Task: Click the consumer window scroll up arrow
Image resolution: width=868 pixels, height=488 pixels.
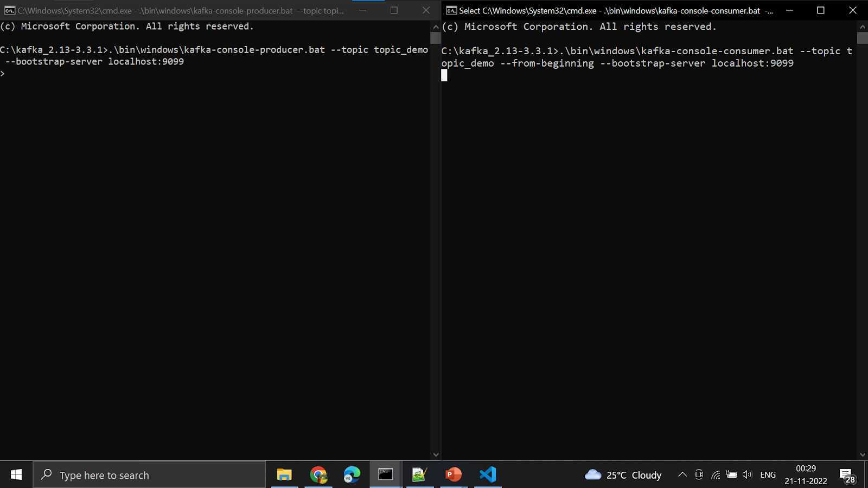Action: (x=863, y=26)
